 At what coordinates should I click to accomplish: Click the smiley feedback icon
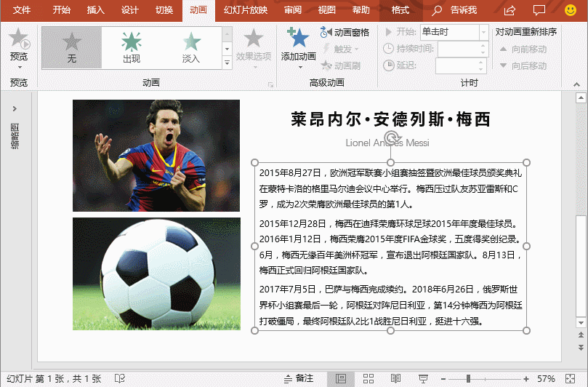(571, 10)
